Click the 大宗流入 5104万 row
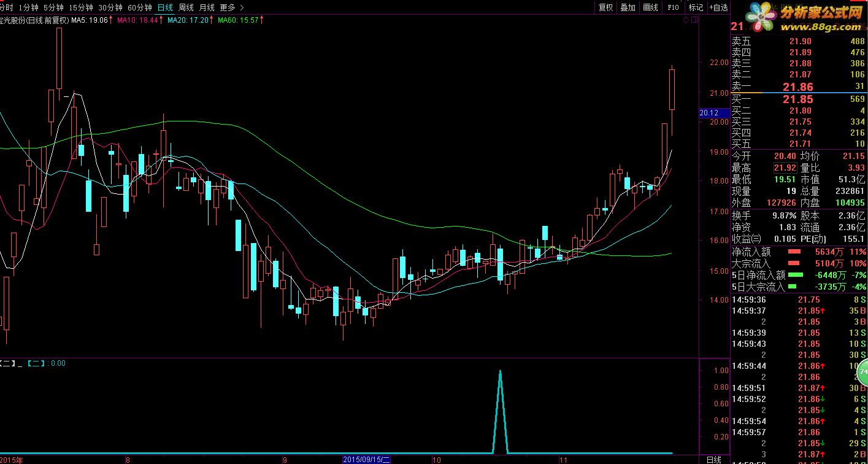Viewport: 868px width, 464px height. click(x=799, y=263)
